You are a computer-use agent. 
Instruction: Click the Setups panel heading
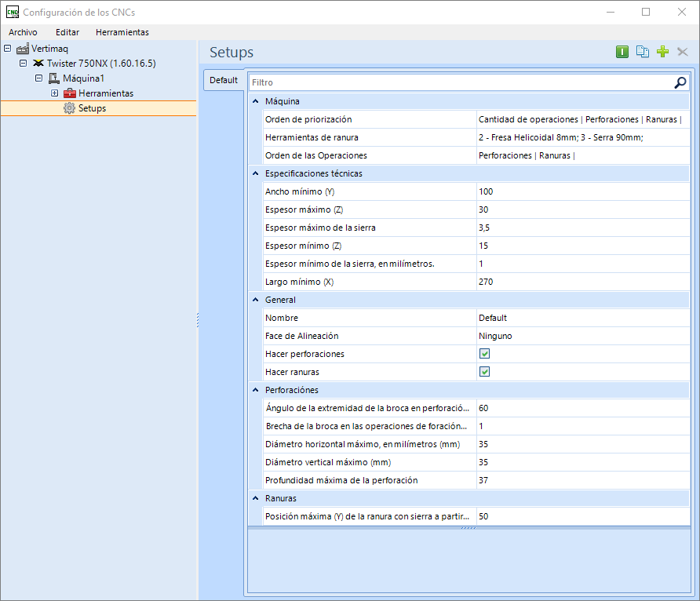click(x=232, y=53)
